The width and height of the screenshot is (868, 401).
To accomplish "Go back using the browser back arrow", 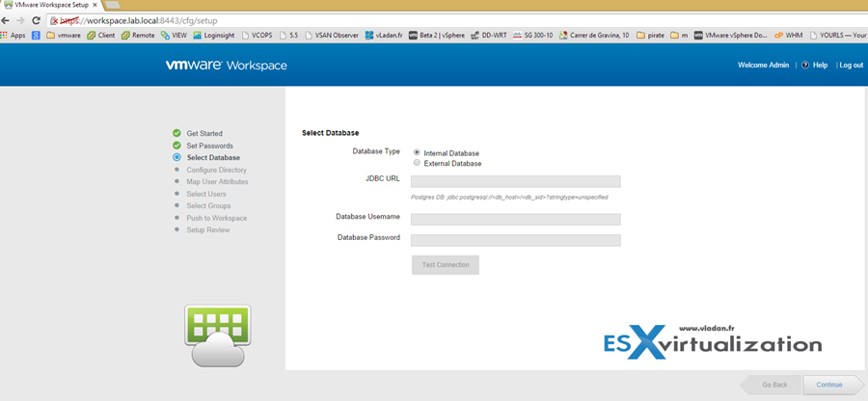I will (6, 21).
